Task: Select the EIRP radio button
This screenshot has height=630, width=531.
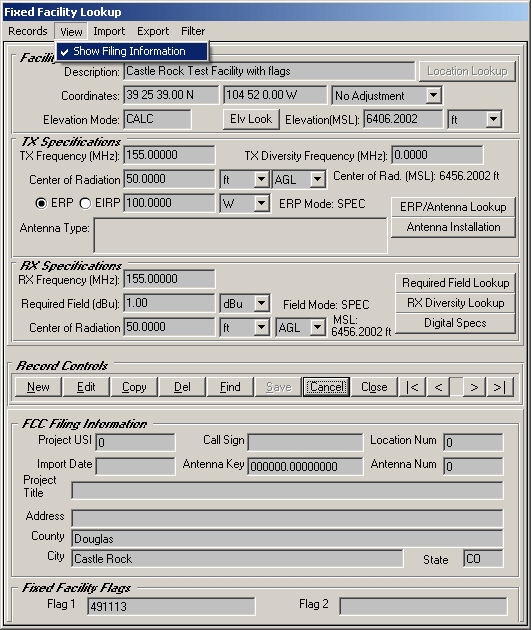Action: click(85, 203)
